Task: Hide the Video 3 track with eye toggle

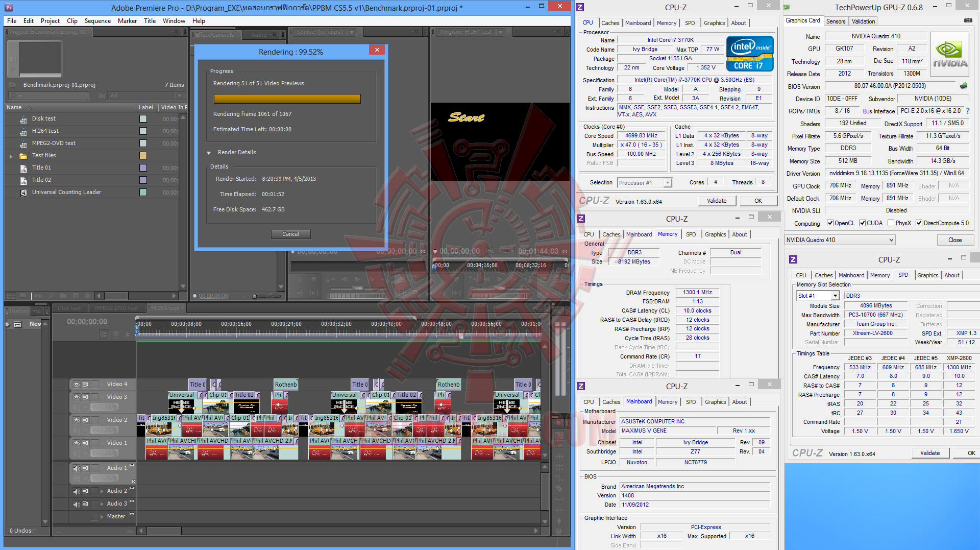Action: 77,397
